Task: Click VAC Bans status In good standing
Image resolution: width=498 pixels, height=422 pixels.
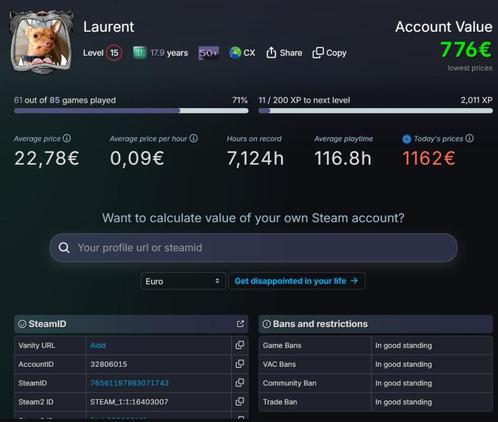Action: (x=404, y=364)
